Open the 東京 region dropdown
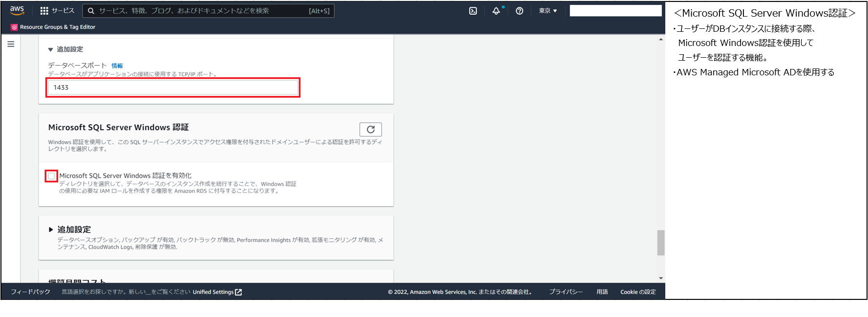868x317 pixels. (x=548, y=11)
